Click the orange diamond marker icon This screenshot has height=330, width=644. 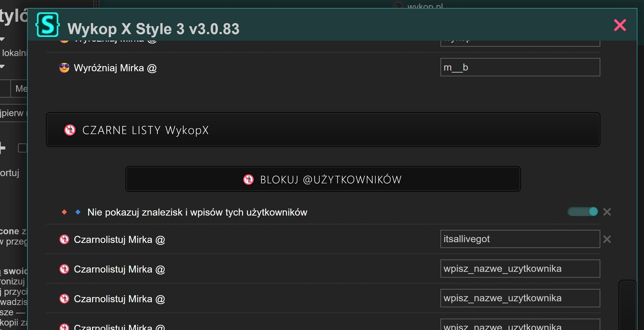pos(64,212)
